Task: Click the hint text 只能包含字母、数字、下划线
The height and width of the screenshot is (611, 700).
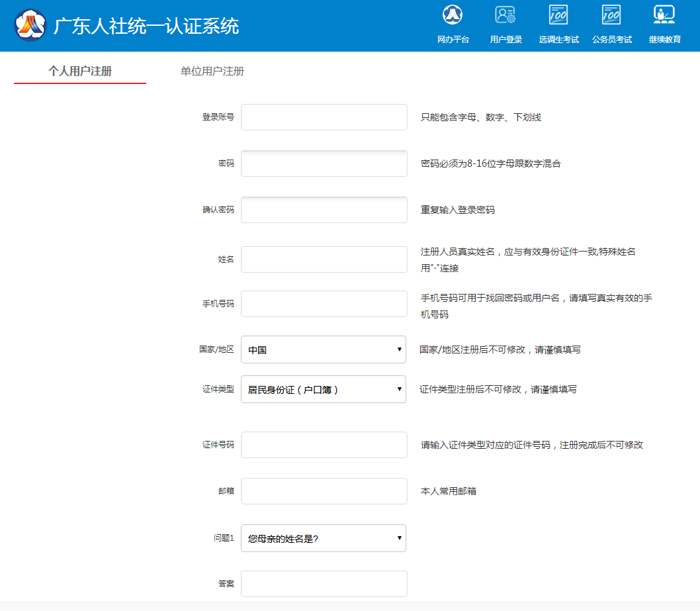Action: [481, 117]
